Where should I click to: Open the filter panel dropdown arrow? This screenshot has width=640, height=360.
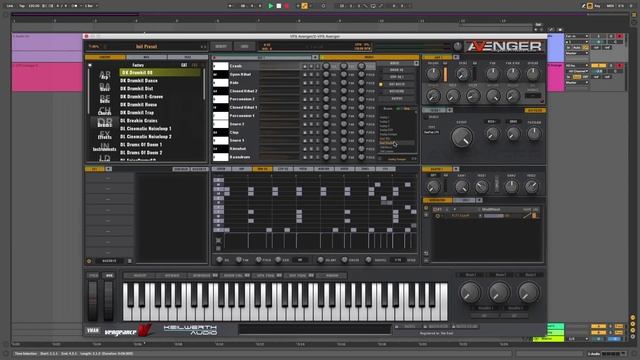449,110
